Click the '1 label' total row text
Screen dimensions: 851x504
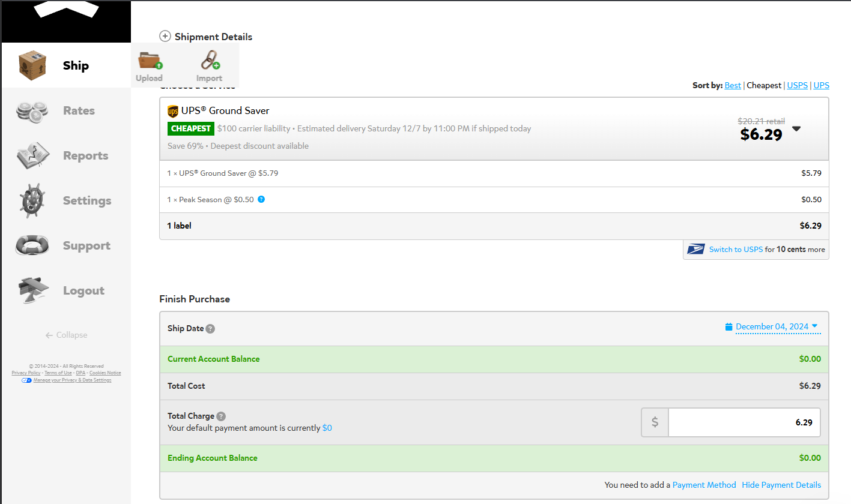tap(179, 226)
